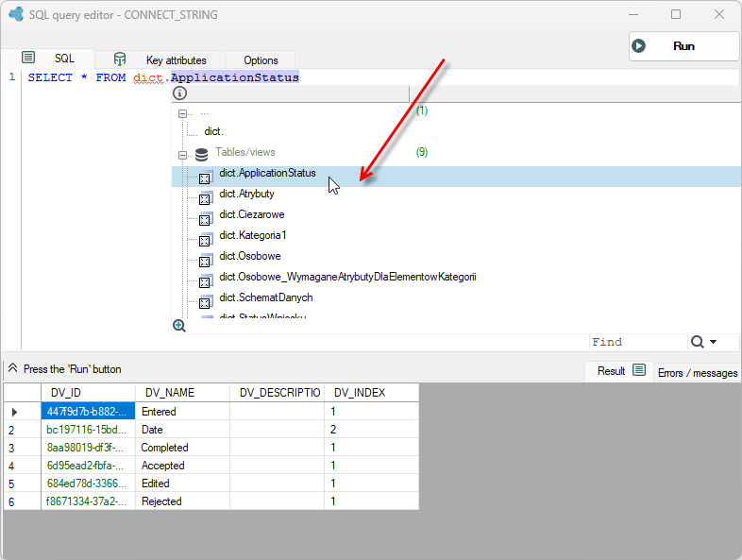Click the zoom-in magnifier icon
Viewport: 742px width, 560px height.
[x=179, y=326]
